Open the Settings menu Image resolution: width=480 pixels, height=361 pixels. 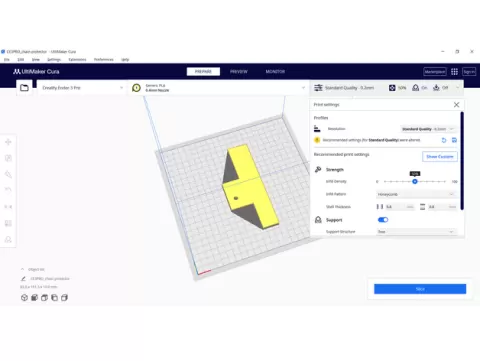tap(54, 60)
